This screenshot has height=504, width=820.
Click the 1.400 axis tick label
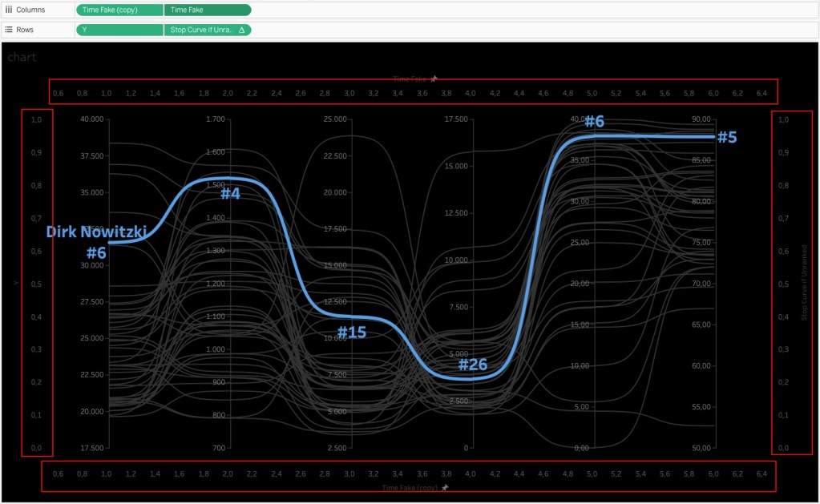pos(216,217)
